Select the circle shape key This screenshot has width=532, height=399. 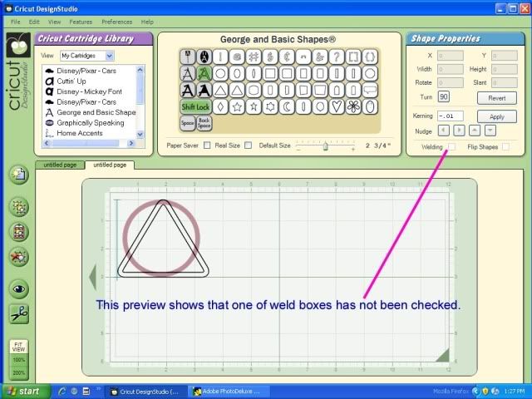pyautogui.click(x=220, y=74)
